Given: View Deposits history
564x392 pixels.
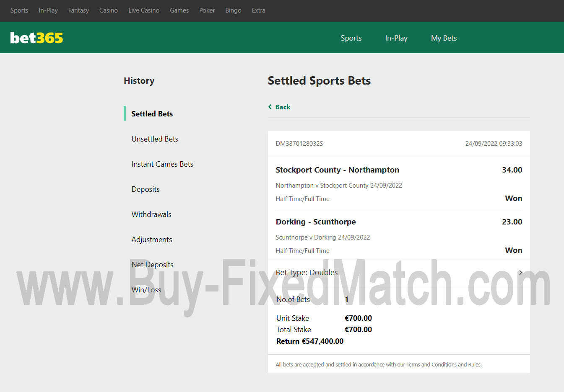Looking at the screenshot, I should click(146, 189).
